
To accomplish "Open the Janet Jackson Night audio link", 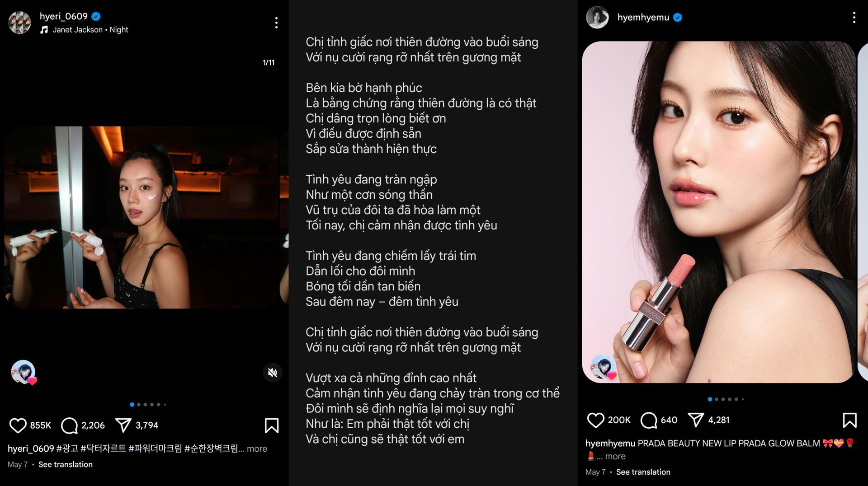I will coord(90,30).
